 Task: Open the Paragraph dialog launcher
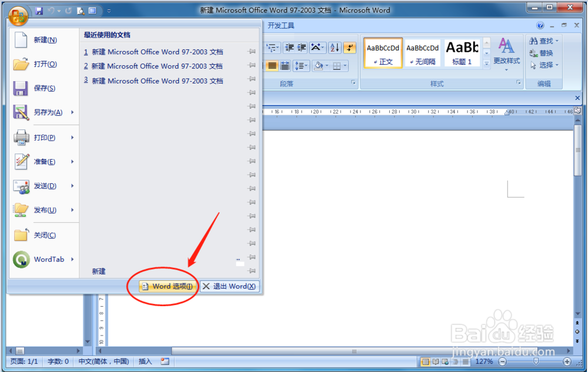click(353, 82)
